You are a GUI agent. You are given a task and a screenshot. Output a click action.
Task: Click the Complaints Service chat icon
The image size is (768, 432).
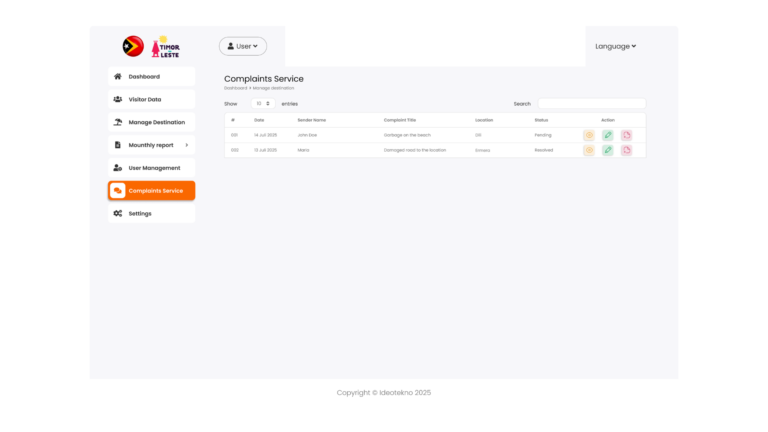tap(118, 191)
